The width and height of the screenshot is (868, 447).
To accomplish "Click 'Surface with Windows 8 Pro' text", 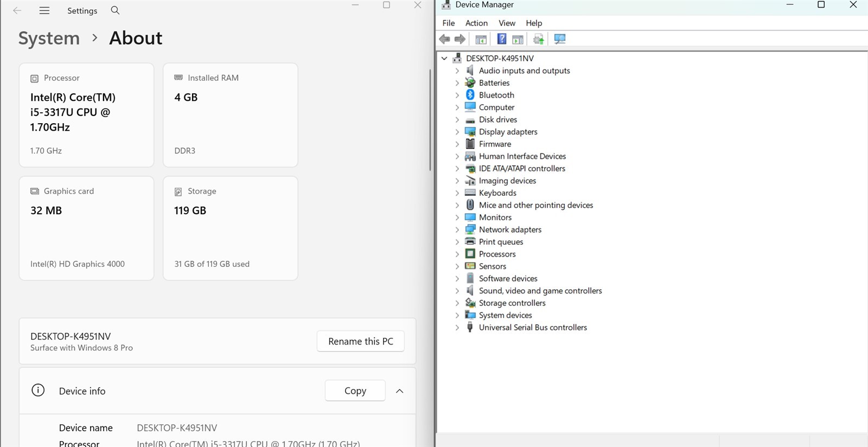I will pyautogui.click(x=81, y=348).
